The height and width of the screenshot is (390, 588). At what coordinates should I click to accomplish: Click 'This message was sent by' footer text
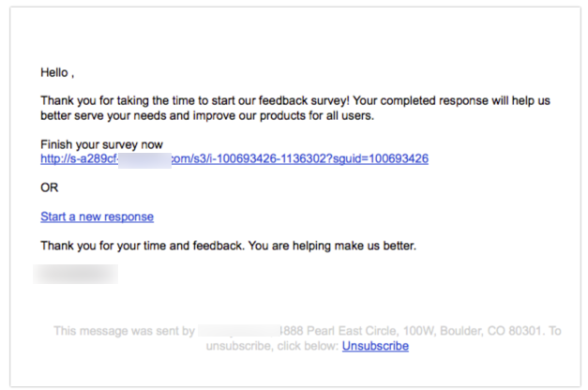click(124, 331)
